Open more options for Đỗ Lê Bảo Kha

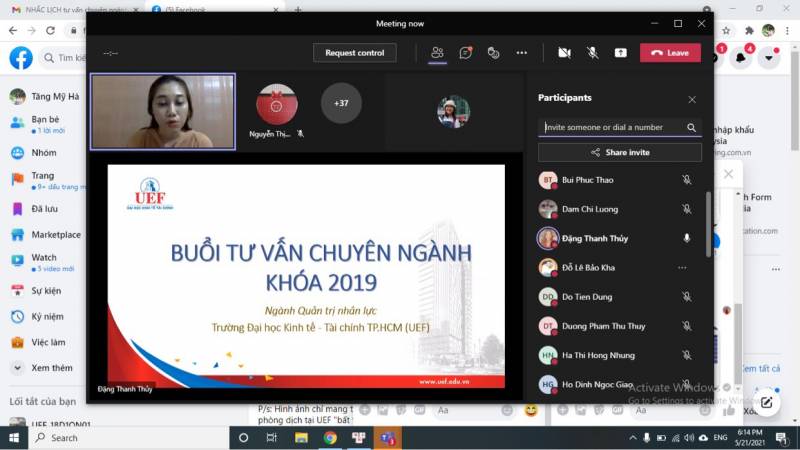(x=683, y=268)
